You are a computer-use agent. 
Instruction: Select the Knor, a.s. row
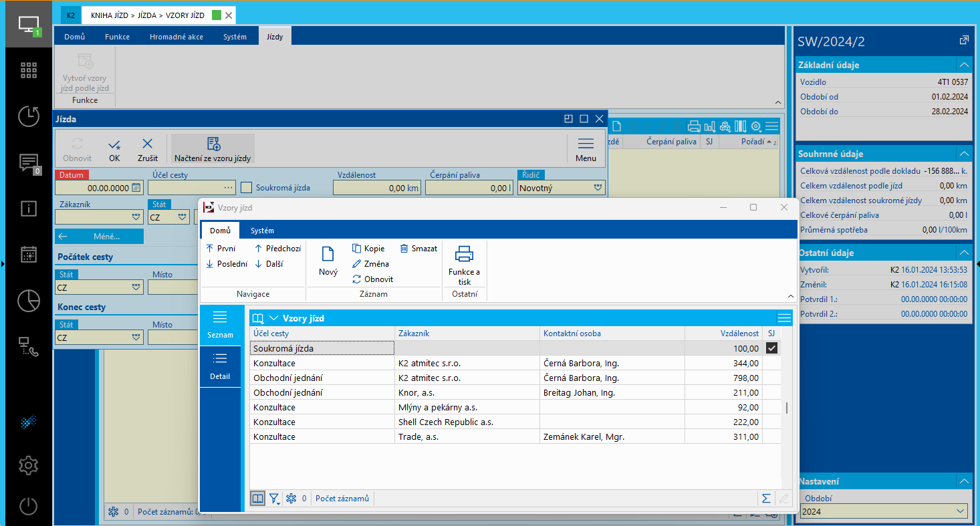tap(467, 393)
